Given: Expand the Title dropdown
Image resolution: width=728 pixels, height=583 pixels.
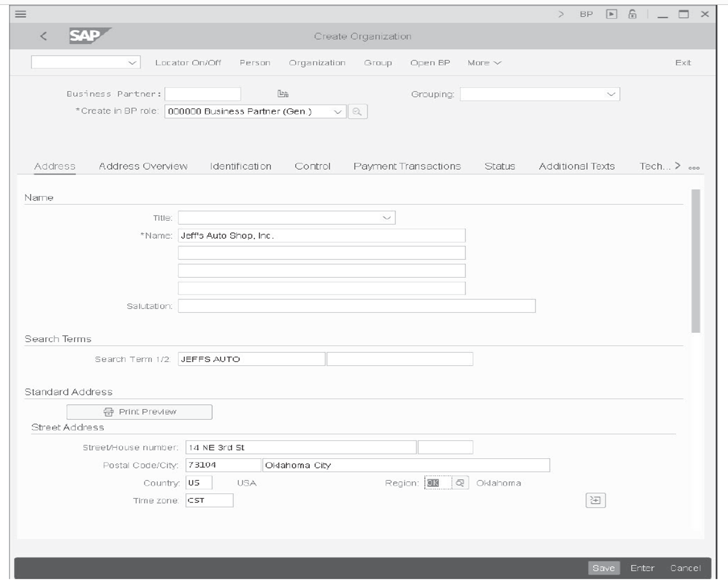Looking at the screenshot, I should pos(386,218).
